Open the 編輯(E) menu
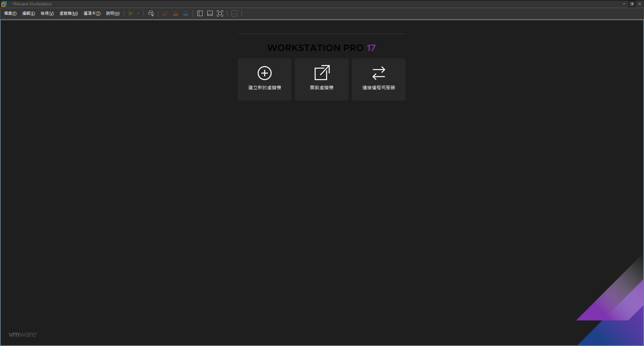This screenshot has width=644, height=346. (x=29, y=13)
